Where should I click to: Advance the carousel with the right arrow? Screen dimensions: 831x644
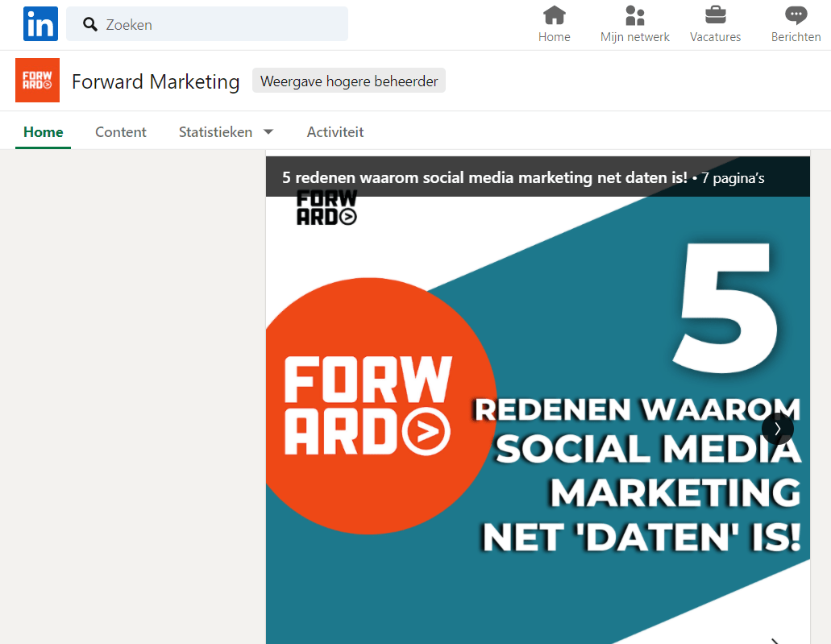coord(778,429)
